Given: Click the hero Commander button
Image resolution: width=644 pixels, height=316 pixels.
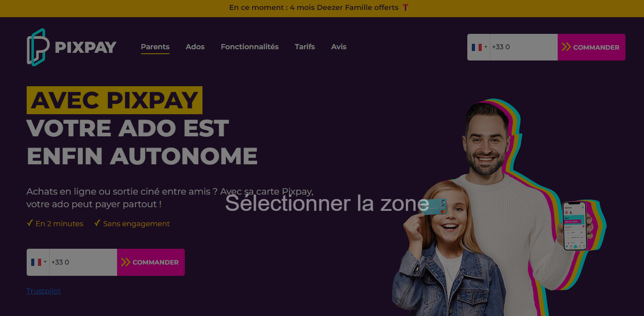Looking at the screenshot, I should pyautogui.click(x=151, y=262).
